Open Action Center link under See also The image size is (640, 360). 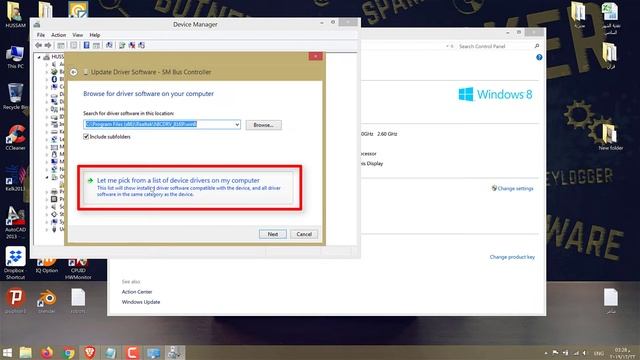point(137,292)
